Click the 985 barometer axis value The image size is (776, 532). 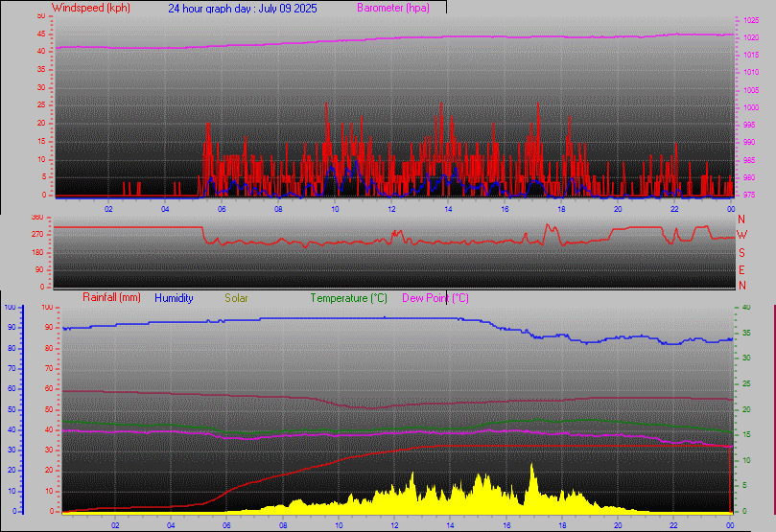click(749, 160)
